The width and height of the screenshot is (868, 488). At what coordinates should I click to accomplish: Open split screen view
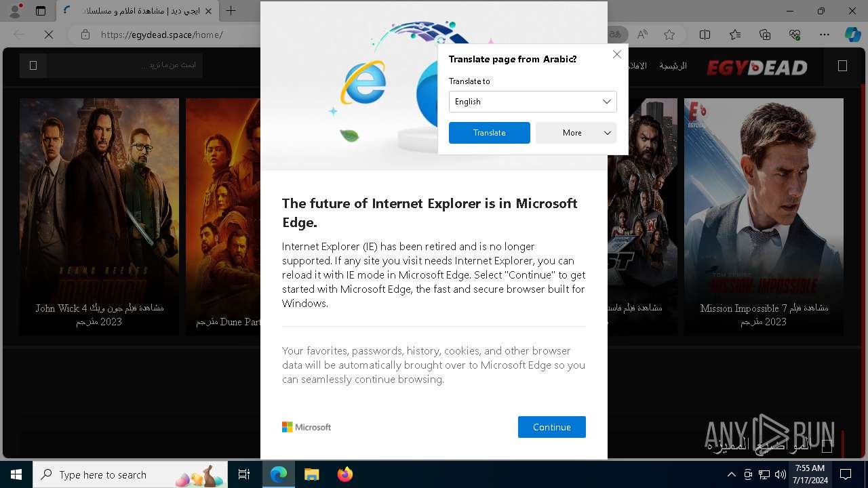705,35
